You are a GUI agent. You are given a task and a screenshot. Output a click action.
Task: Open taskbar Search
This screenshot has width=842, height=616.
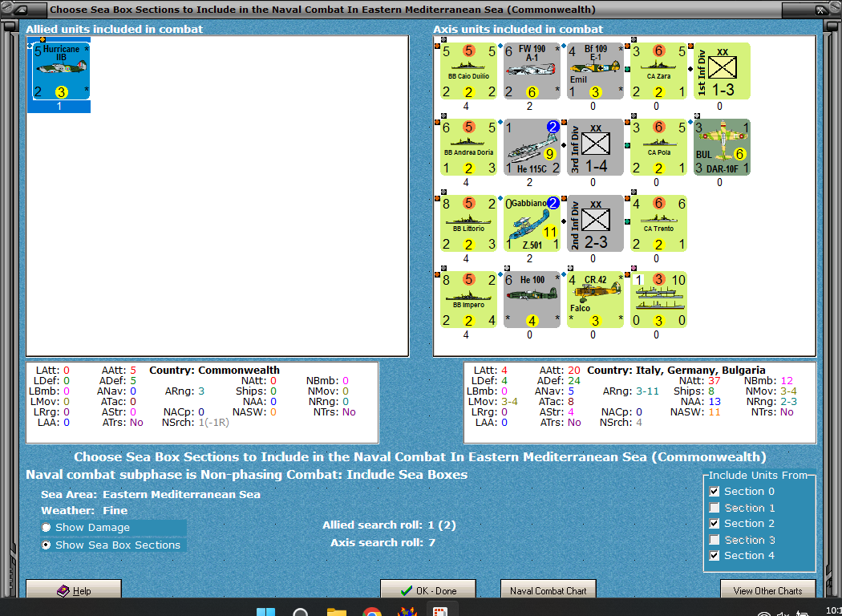point(301,612)
